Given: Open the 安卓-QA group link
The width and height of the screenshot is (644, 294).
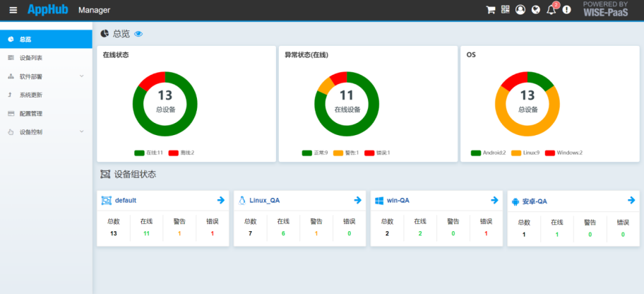Looking at the screenshot, I should [x=535, y=201].
